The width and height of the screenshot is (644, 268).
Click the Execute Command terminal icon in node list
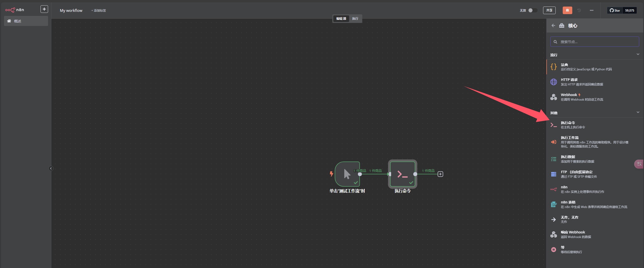click(x=553, y=125)
